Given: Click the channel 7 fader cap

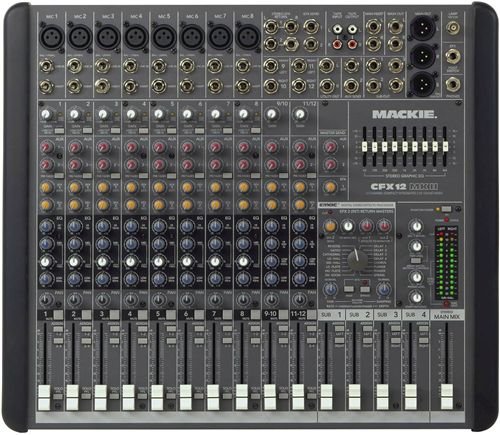Looking at the screenshot, I should (x=213, y=397).
